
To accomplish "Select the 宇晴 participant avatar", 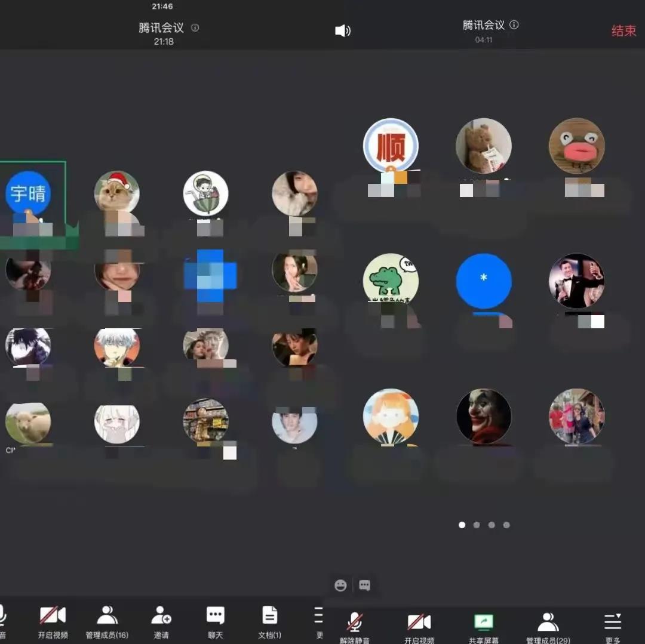I will coord(28,193).
